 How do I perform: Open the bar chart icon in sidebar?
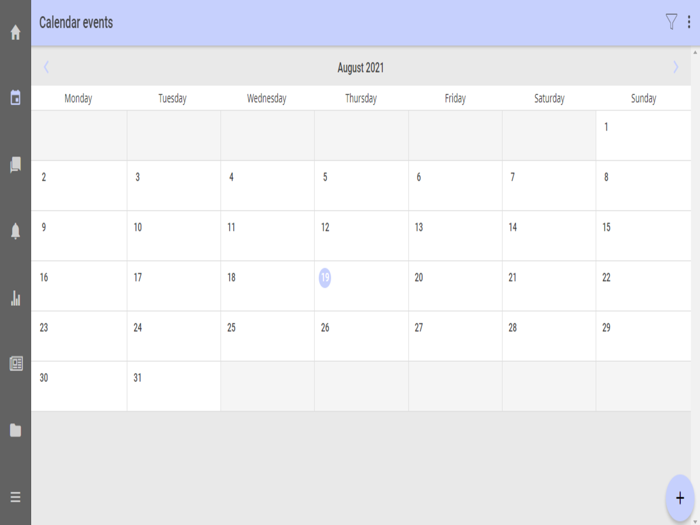[15, 298]
